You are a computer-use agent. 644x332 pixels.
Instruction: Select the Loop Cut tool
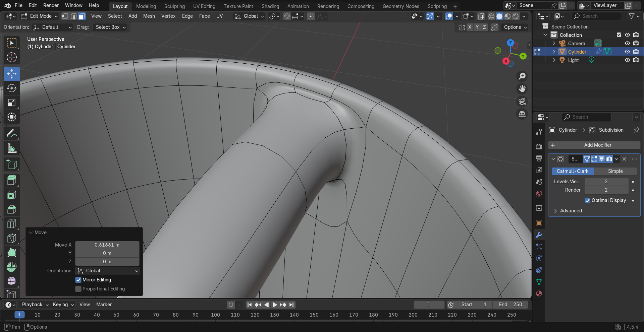coord(12,224)
